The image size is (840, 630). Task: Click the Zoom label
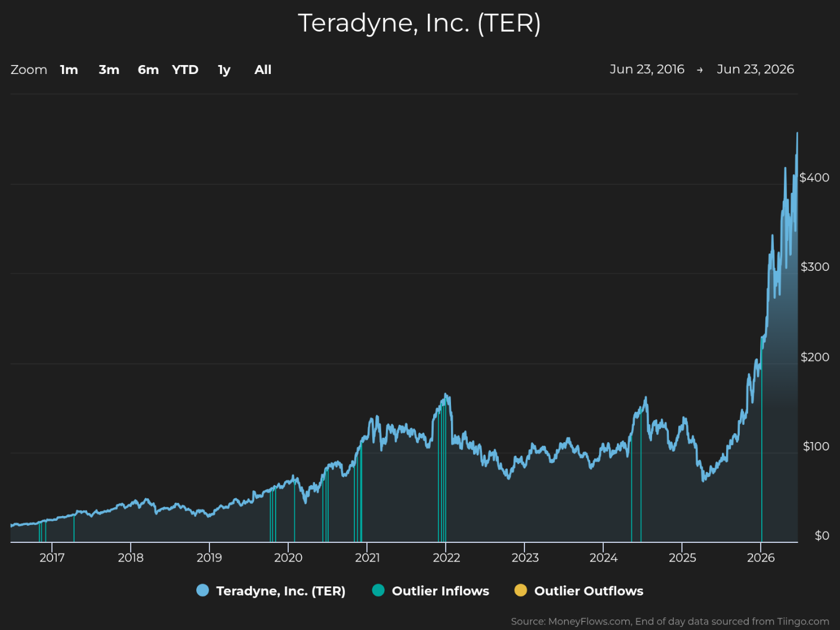(29, 70)
